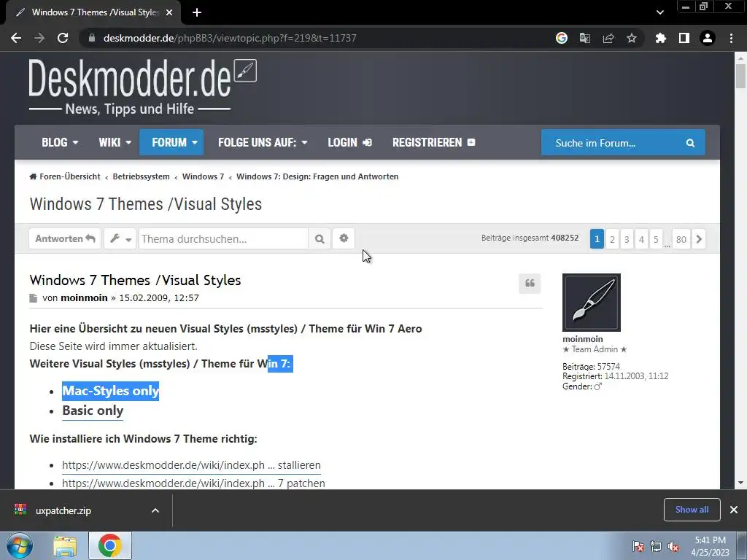The height and width of the screenshot is (560, 747).
Task: Open the WIKI dropdown menu
Action: pyautogui.click(x=115, y=142)
